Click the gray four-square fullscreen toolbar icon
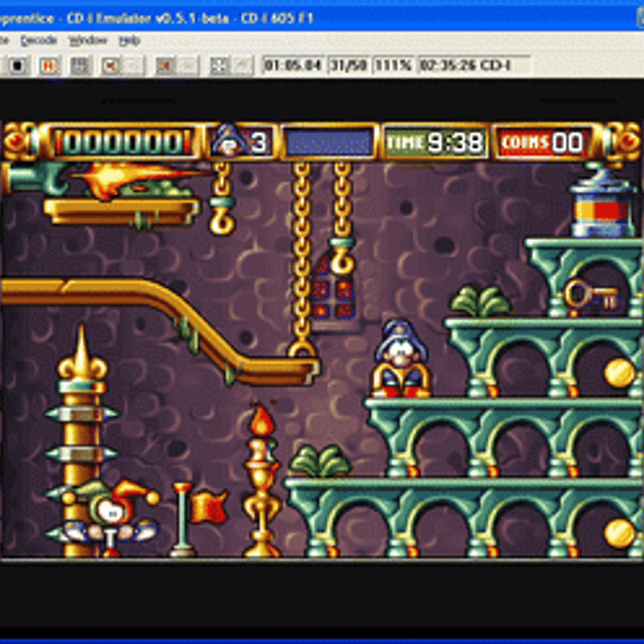This screenshot has width=644, height=644. click(x=220, y=65)
